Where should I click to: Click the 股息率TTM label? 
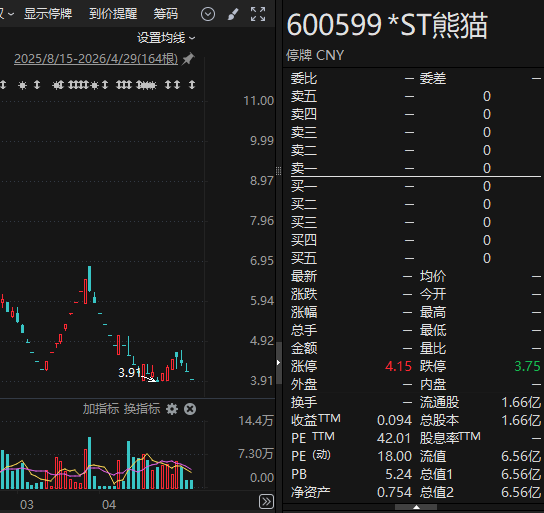450,438
